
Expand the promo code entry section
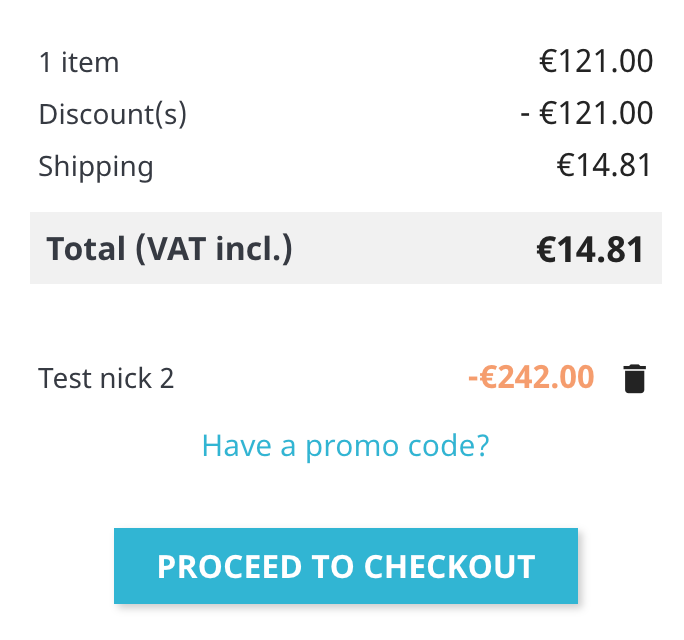click(x=345, y=445)
